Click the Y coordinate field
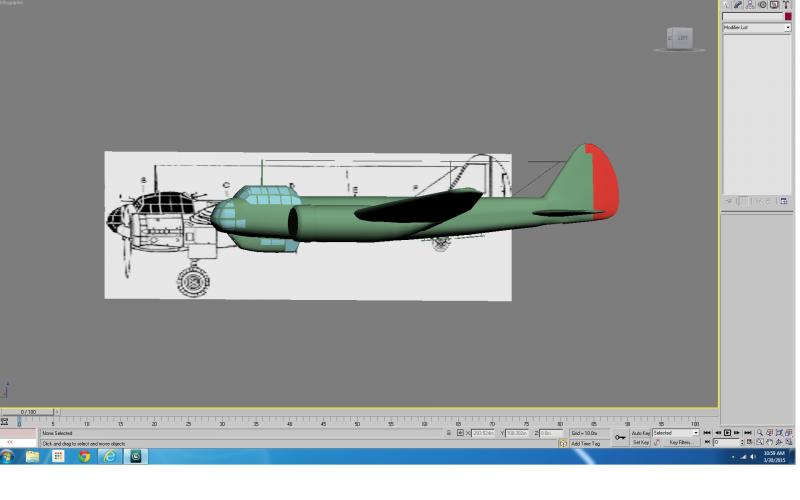Image resolution: width=800 pixels, height=500 pixels. (x=517, y=433)
